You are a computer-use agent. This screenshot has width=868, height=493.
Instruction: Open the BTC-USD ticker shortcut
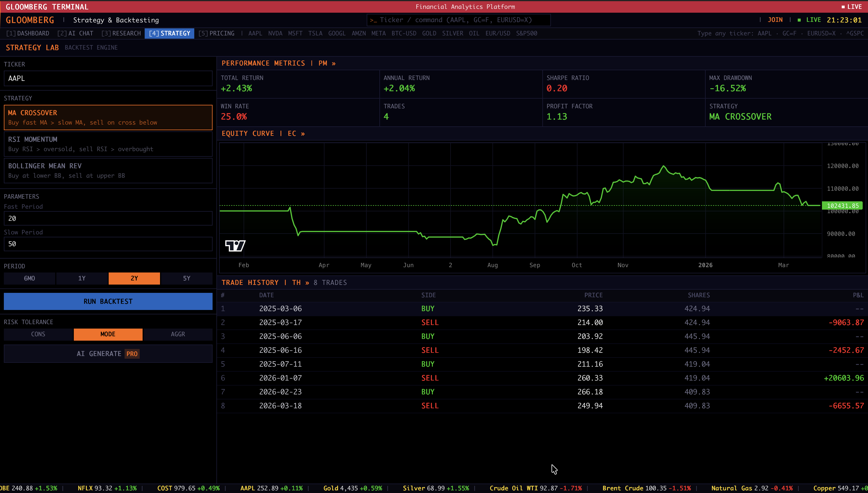[404, 33]
